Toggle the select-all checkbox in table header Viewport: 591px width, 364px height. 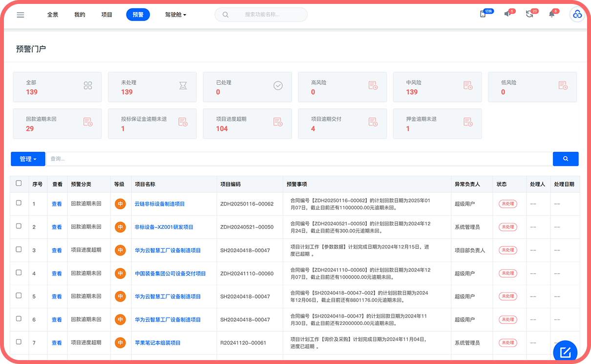(x=19, y=183)
